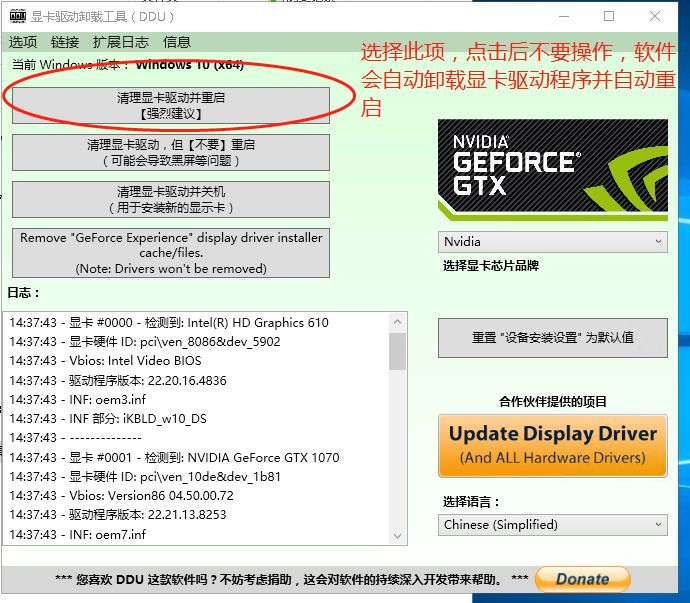The image size is (690, 603).
Task: Select log line INF: oem7.inf
Action: [77, 534]
